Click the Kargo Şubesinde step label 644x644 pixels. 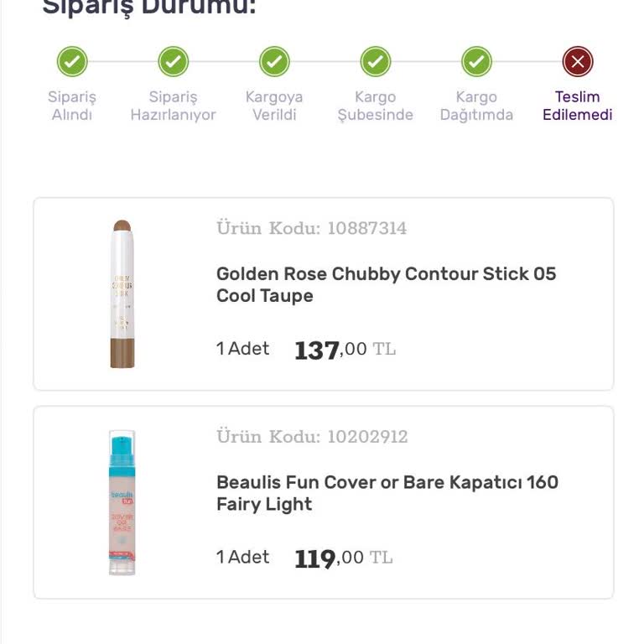click(x=376, y=106)
